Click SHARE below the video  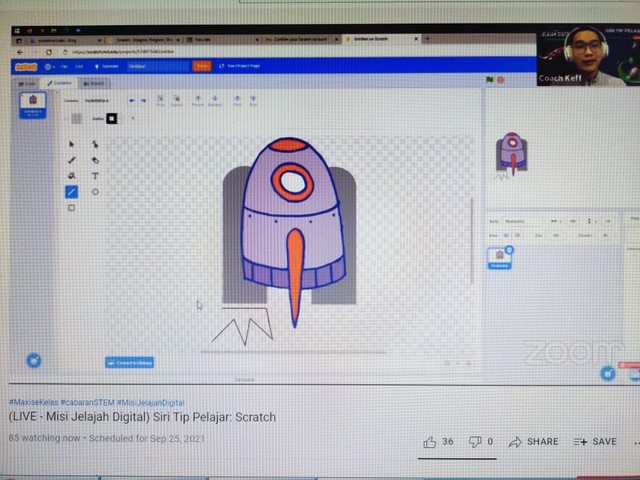[533, 441]
